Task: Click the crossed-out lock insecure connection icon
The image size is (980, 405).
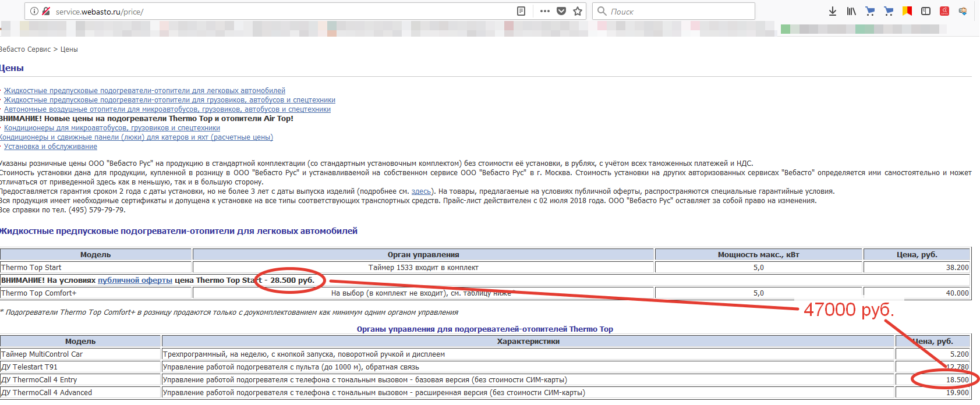Action: click(46, 11)
